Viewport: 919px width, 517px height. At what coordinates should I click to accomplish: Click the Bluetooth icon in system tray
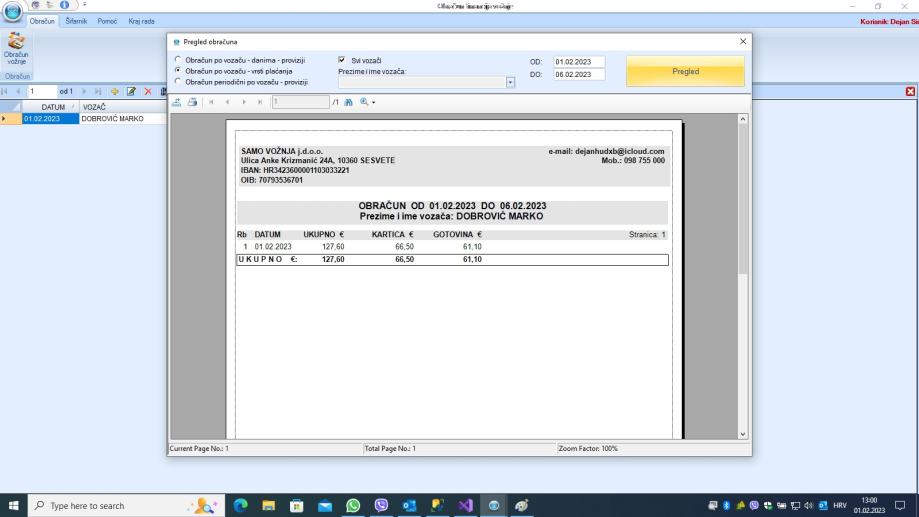(726, 505)
